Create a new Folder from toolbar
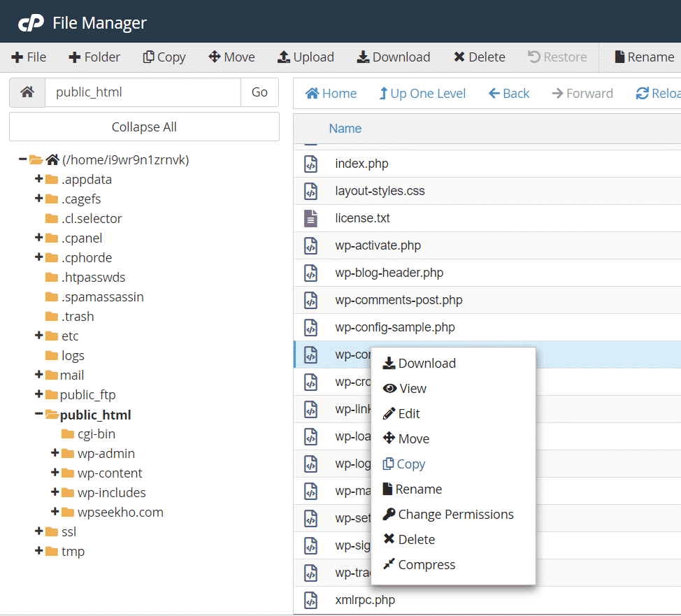Image resolution: width=681 pixels, height=616 pixels. (x=94, y=57)
